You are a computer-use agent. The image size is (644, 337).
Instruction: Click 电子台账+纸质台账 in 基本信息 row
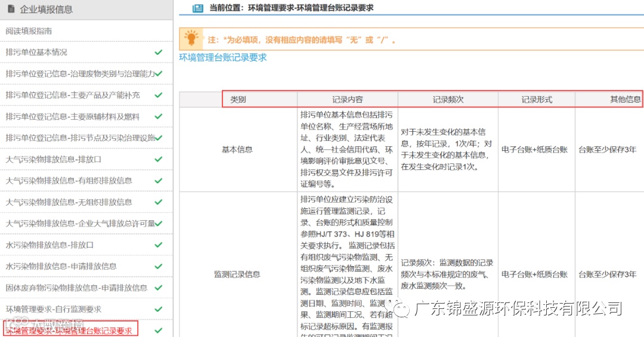534,150
